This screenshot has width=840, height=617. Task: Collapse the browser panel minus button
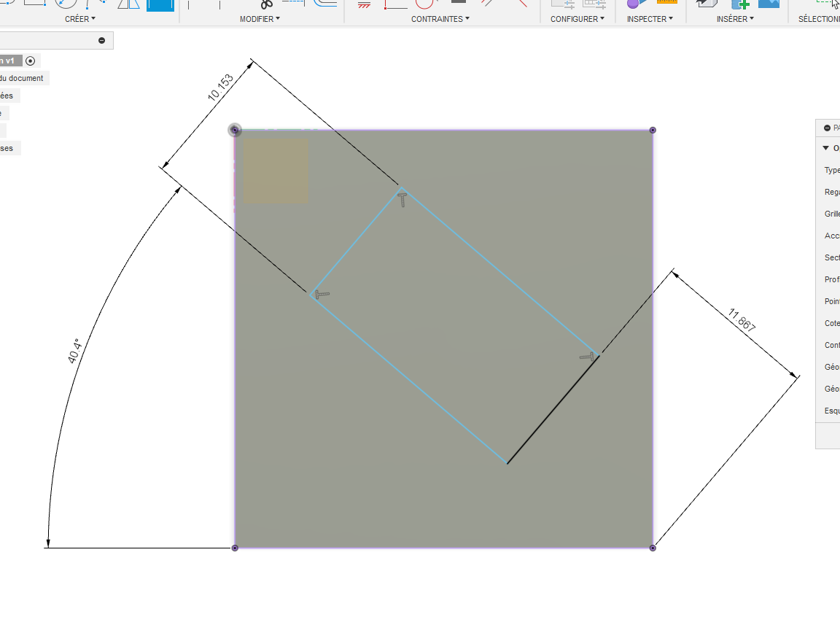coord(102,41)
